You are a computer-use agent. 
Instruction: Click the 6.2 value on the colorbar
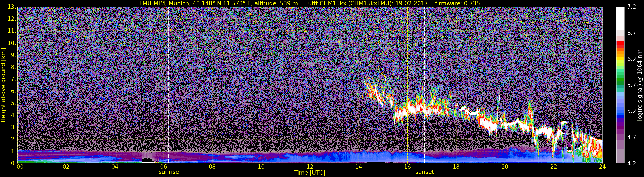pos(631,59)
